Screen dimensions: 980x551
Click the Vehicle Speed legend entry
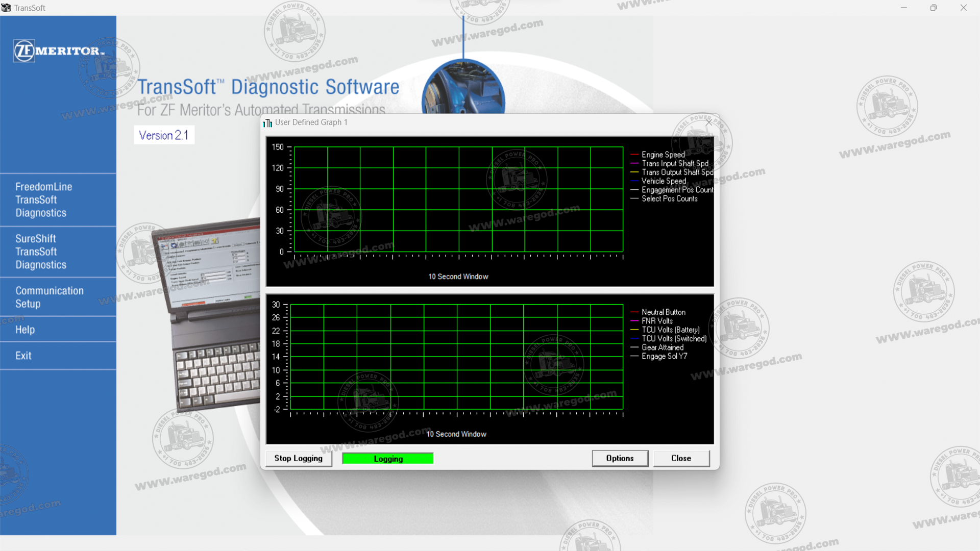(664, 181)
